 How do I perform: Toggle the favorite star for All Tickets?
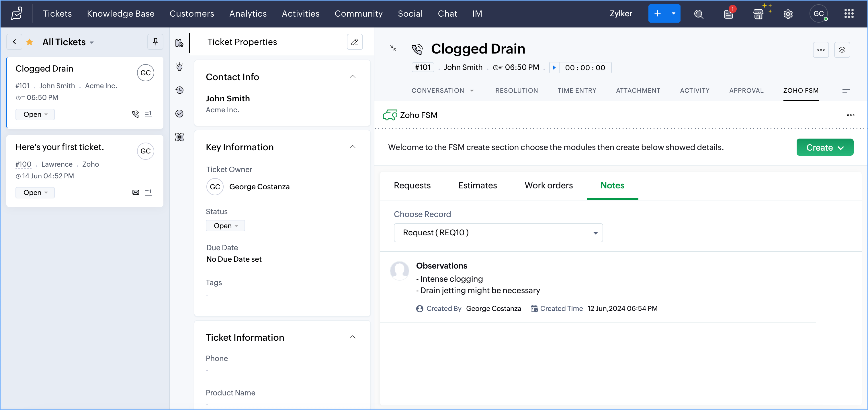tap(30, 42)
